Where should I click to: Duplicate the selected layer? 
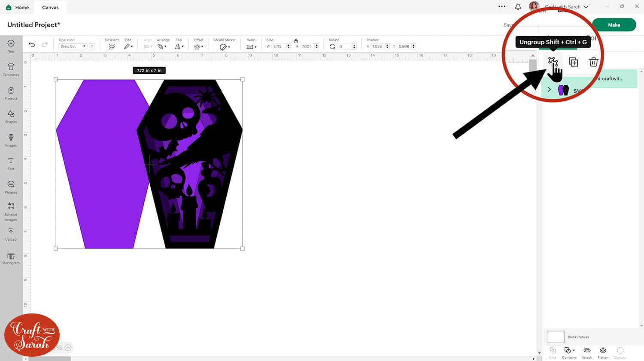(x=573, y=62)
